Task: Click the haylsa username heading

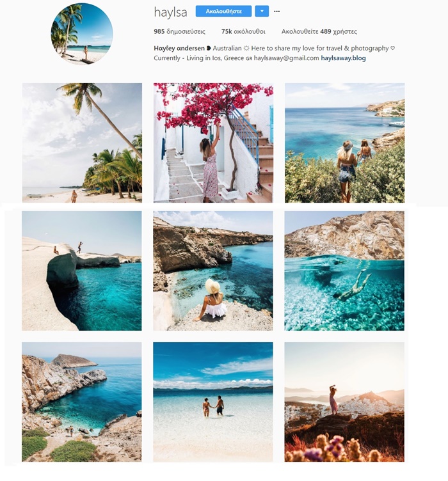Action: coord(170,13)
